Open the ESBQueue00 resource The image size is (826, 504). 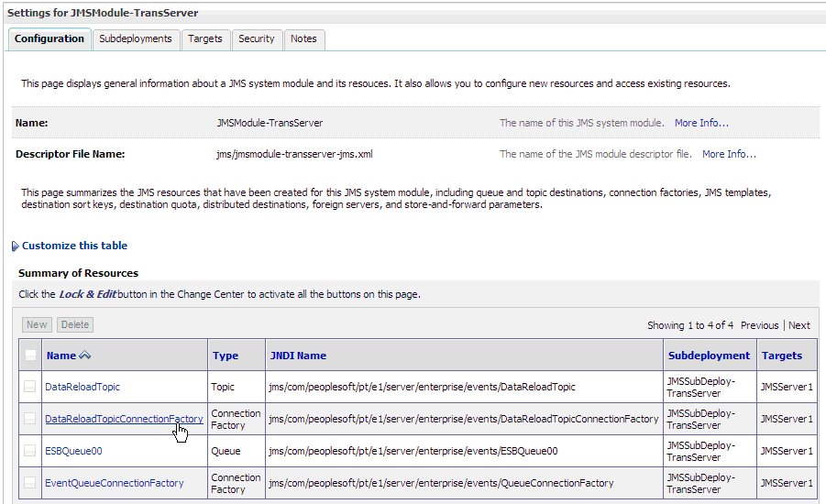click(x=73, y=451)
